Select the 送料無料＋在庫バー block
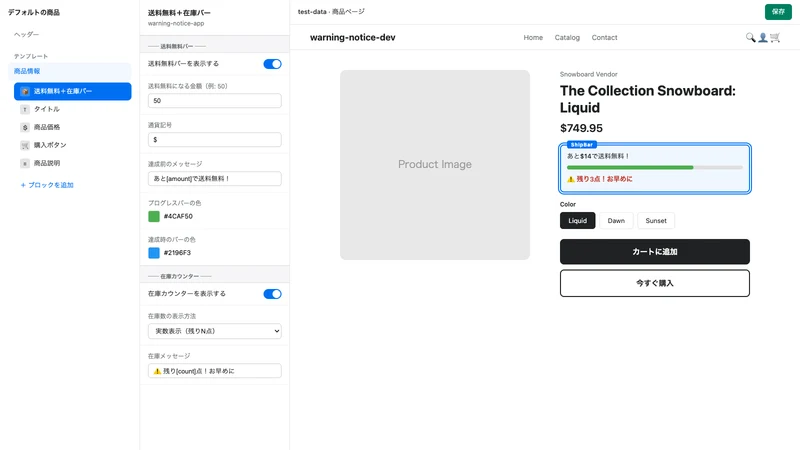Viewport: 800px width, 450px height. [72, 91]
